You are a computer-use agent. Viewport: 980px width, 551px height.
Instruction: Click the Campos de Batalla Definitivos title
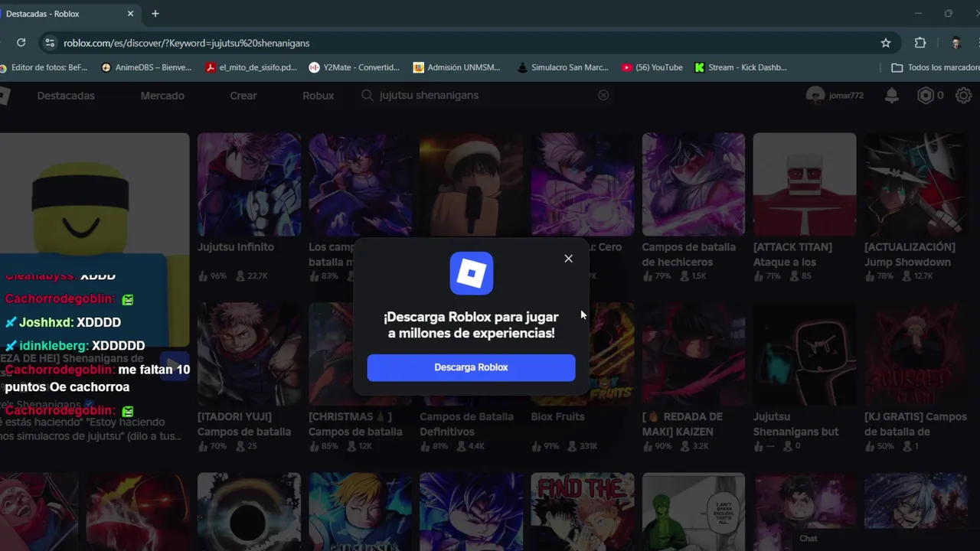[466, 424]
